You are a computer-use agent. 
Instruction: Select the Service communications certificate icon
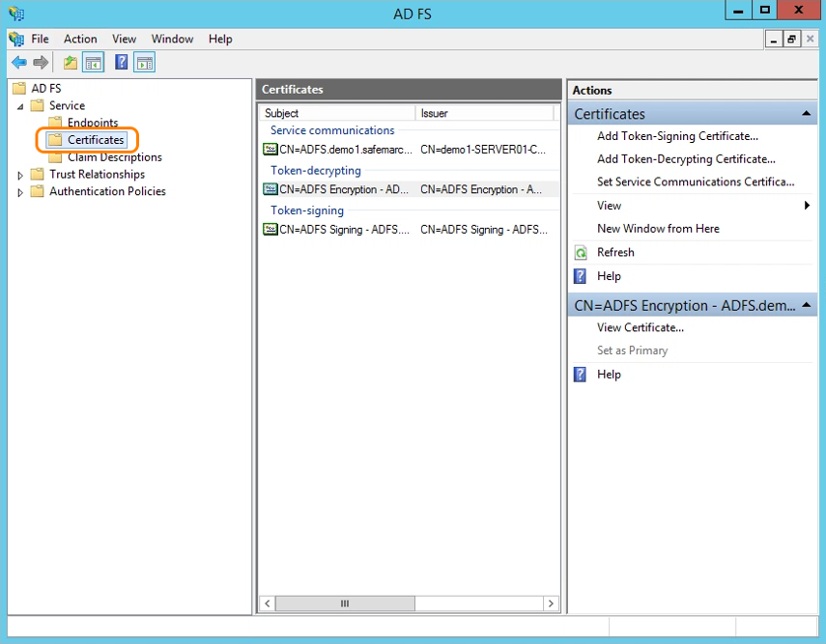pyautogui.click(x=271, y=150)
